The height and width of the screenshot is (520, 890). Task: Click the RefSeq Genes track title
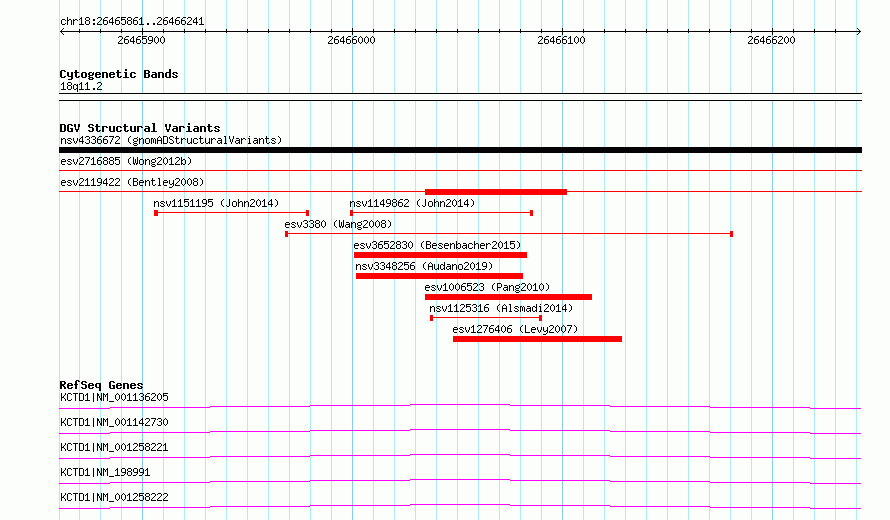point(101,385)
